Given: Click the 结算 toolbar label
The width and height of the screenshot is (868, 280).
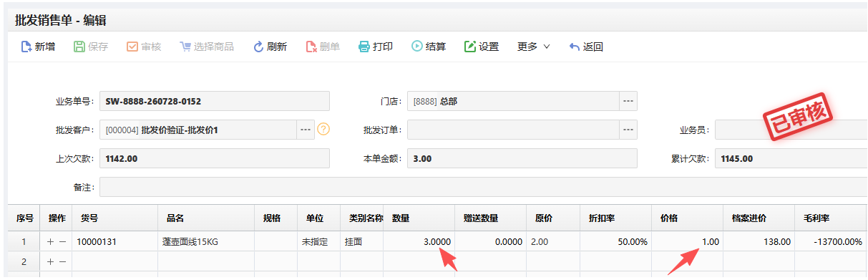Looking at the screenshot, I should click(436, 47).
